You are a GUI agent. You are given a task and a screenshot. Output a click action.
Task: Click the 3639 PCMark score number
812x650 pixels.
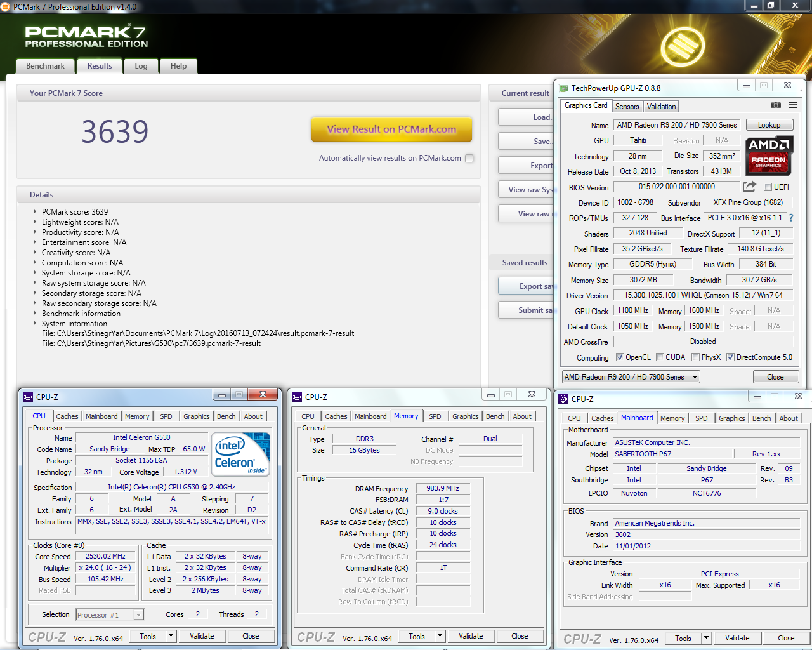[x=115, y=131]
